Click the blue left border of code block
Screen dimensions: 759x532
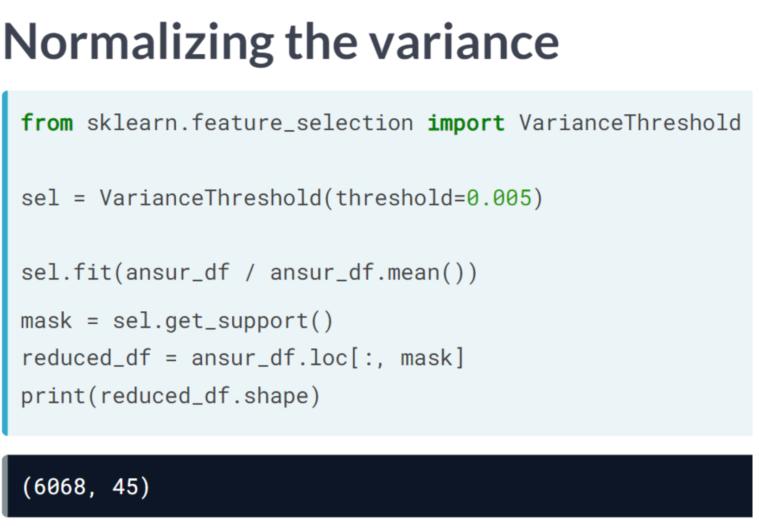click(x=5, y=263)
